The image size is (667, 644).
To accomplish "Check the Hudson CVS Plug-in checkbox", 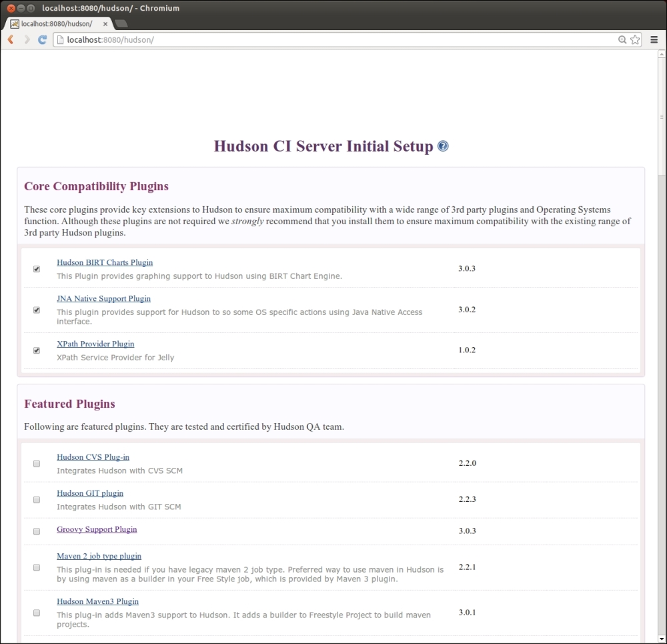I will [x=37, y=464].
